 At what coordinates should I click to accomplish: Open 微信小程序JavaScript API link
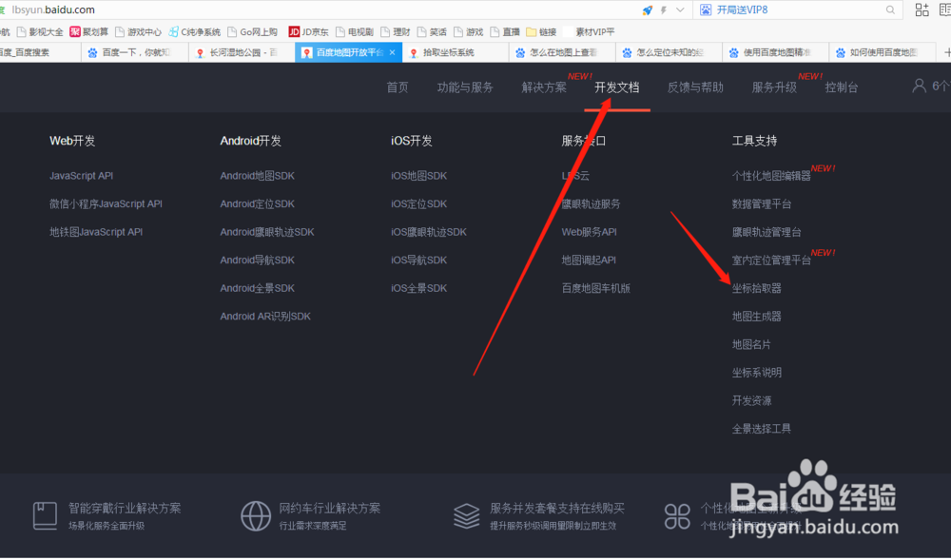tap(107, 203)
